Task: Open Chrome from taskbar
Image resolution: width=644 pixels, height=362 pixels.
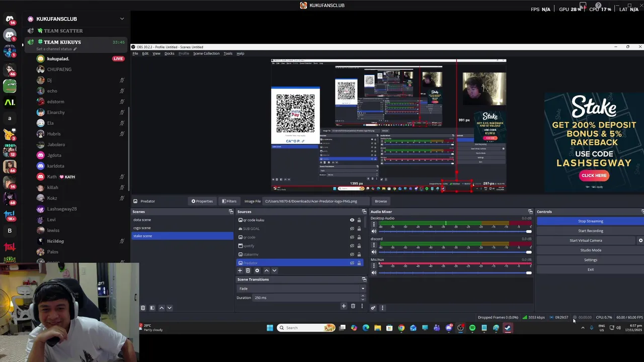Action: (401, 328)
